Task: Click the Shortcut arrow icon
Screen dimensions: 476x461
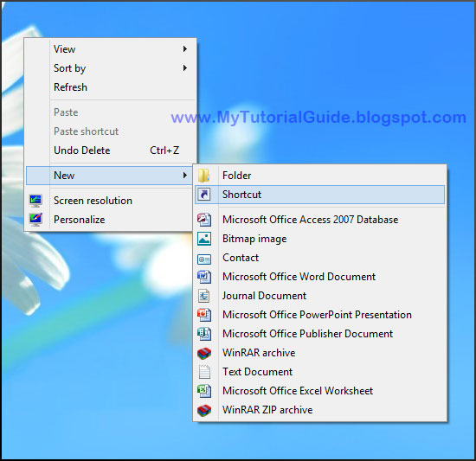Action: click(204, 195)
